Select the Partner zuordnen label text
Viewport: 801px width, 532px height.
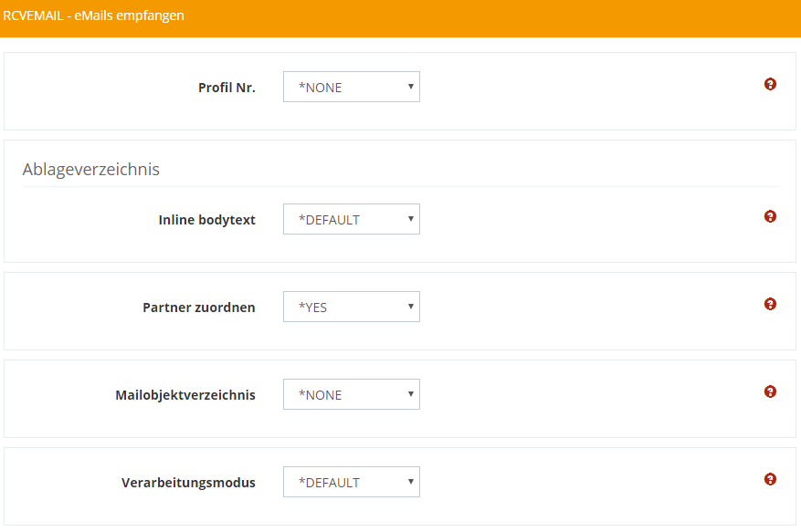click(199, 308)
